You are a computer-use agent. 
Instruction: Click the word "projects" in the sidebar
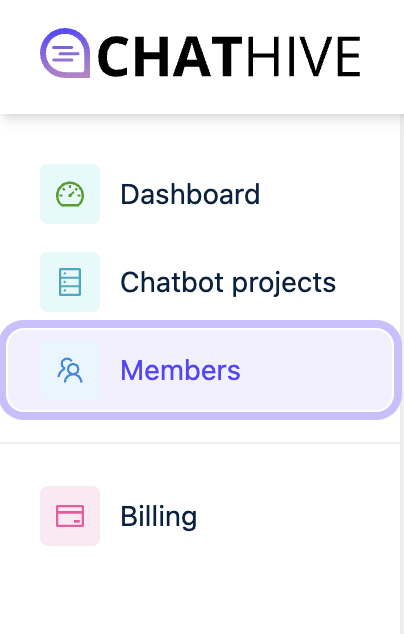coord(284,284)
